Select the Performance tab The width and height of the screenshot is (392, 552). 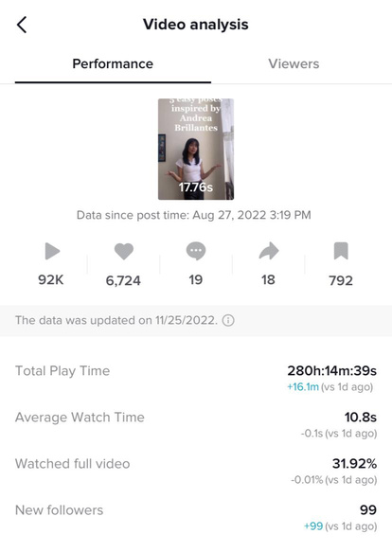pos(113,63)
